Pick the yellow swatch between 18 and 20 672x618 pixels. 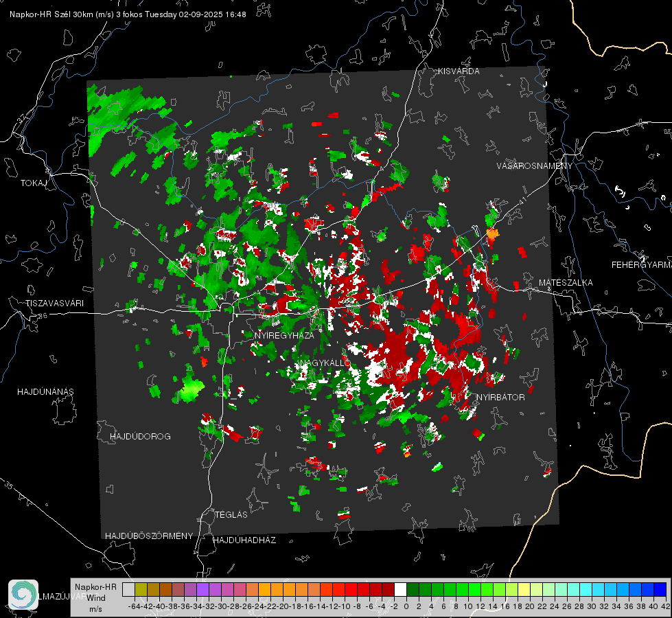(x=524, y=589)
